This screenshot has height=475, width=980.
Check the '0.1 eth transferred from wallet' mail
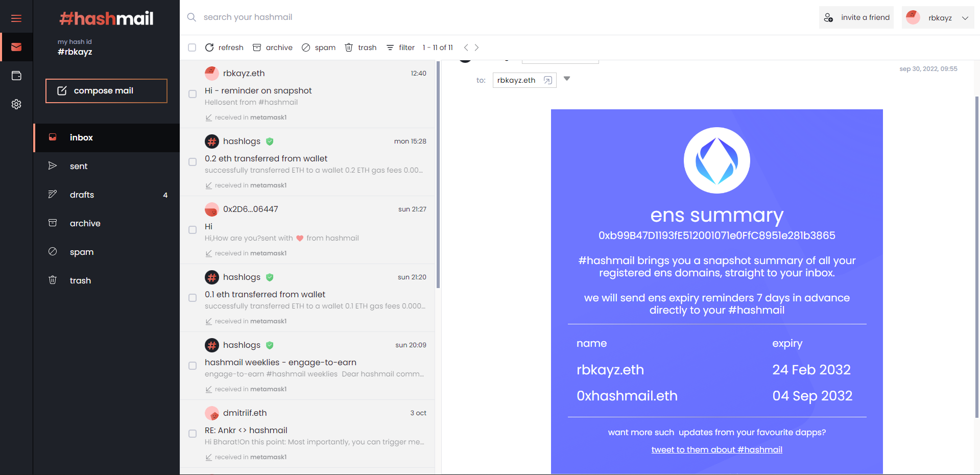pyautogui.click(x=193, y=298)
